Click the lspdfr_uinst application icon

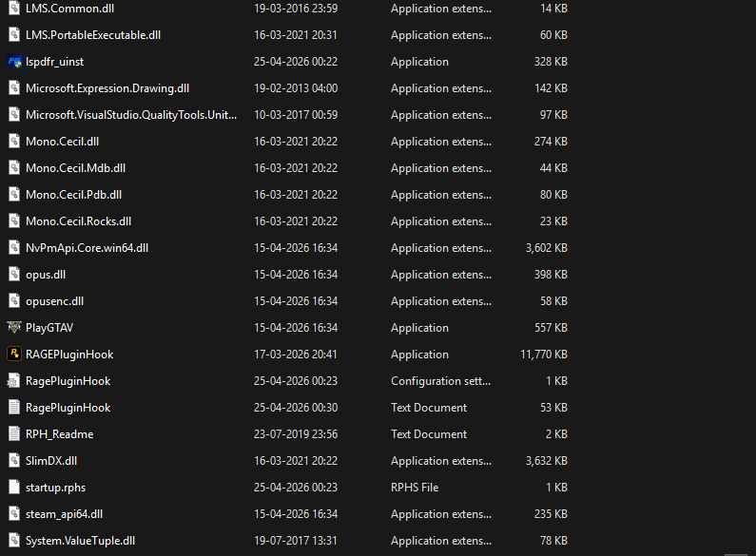pyautogui.click(x=14, y=62)
